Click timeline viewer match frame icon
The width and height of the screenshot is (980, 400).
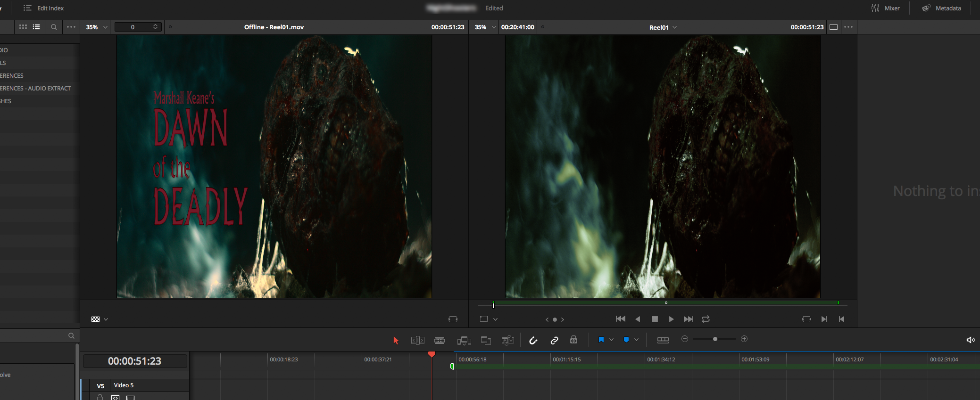(806, 319)
